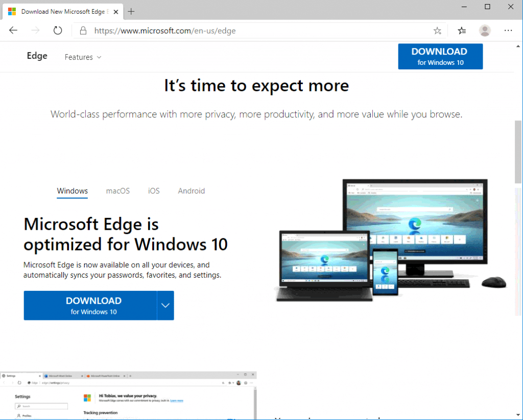Click the Forward navigation arrow

35,30
